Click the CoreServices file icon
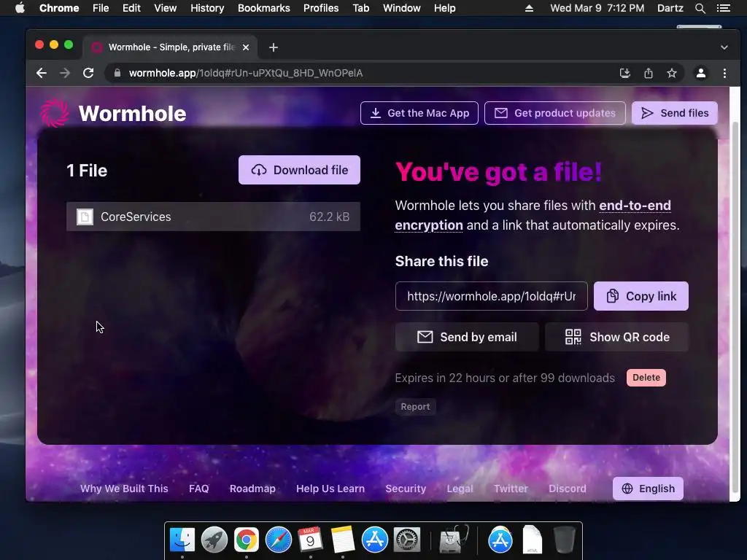Image resolution: width=747 pixels, height=560 pixels. 85,217
